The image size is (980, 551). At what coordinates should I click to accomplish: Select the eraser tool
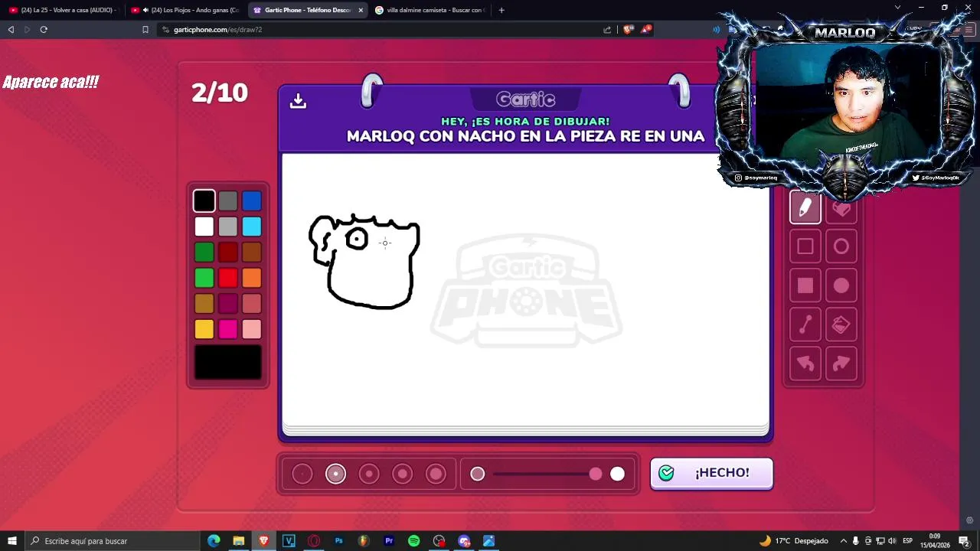(841, 207)
